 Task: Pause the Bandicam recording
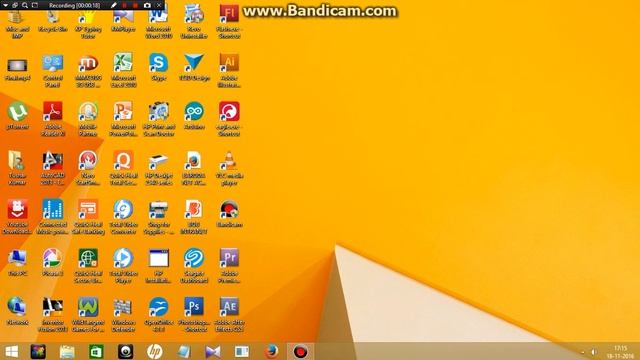(x=124, y=5)
